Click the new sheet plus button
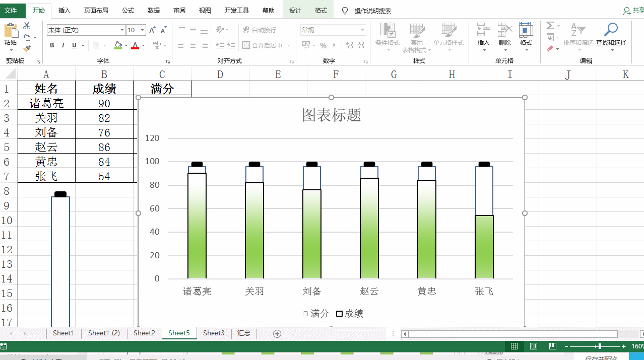The height and width of the screenshot is (360, 644). (277, 333)
